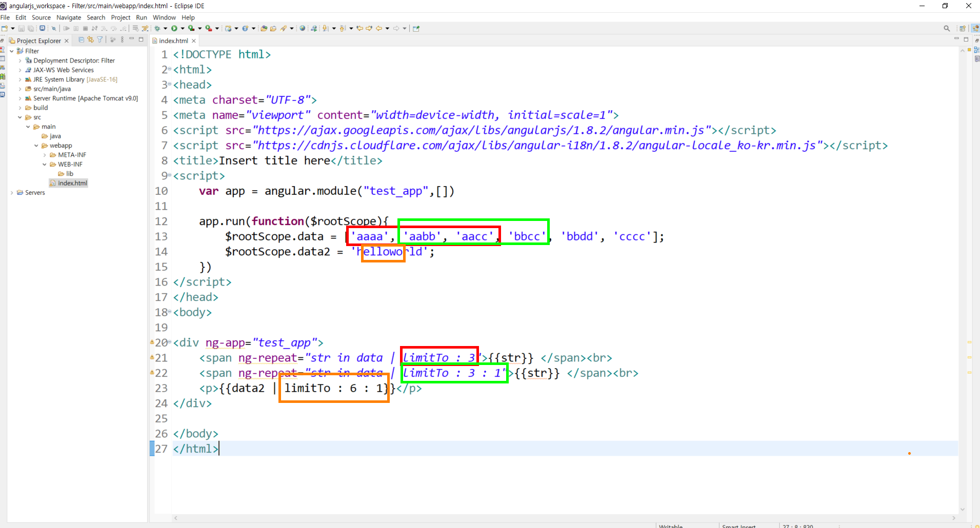Minimize the Project Explorer view

click(132, 39)
